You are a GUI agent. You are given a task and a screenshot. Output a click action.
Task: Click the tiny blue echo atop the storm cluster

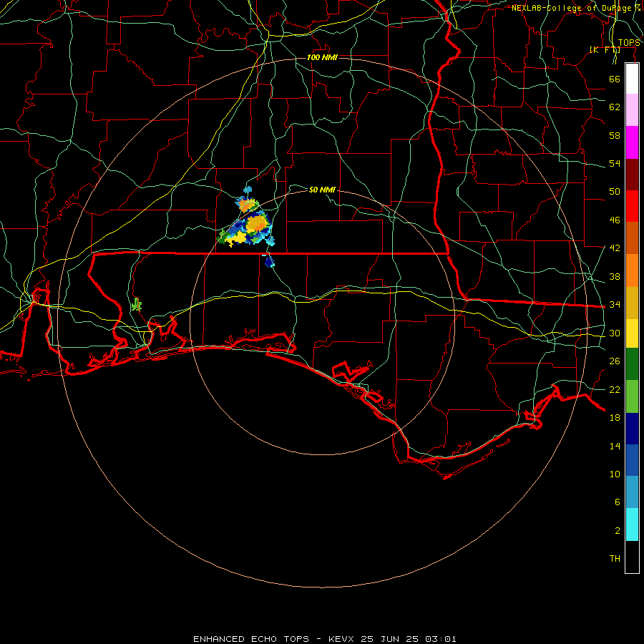(x=248, y=190)
